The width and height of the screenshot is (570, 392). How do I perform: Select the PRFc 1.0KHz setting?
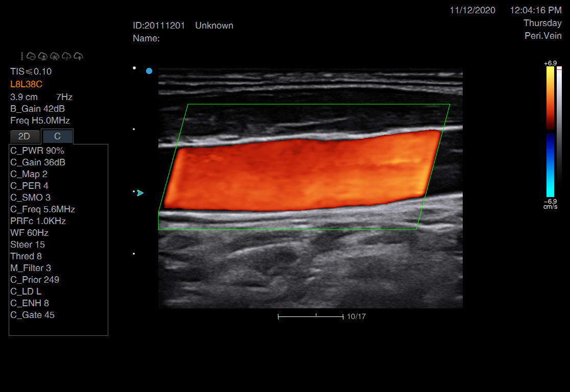click(38, 221)
